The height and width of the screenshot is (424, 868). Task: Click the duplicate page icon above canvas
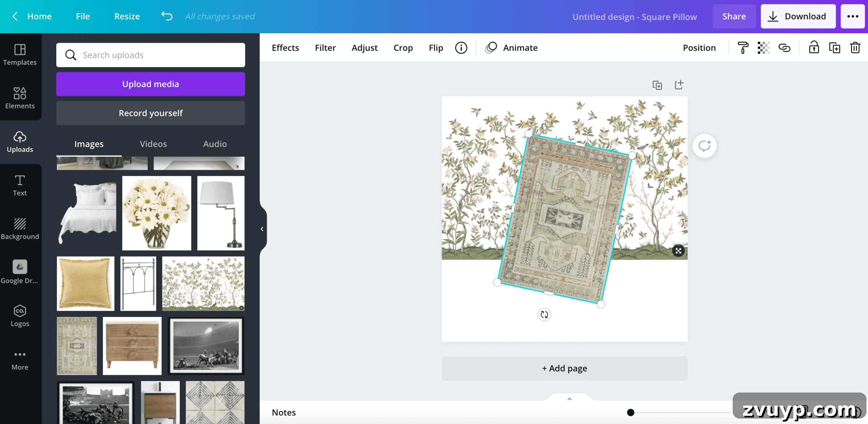(657, 85)
